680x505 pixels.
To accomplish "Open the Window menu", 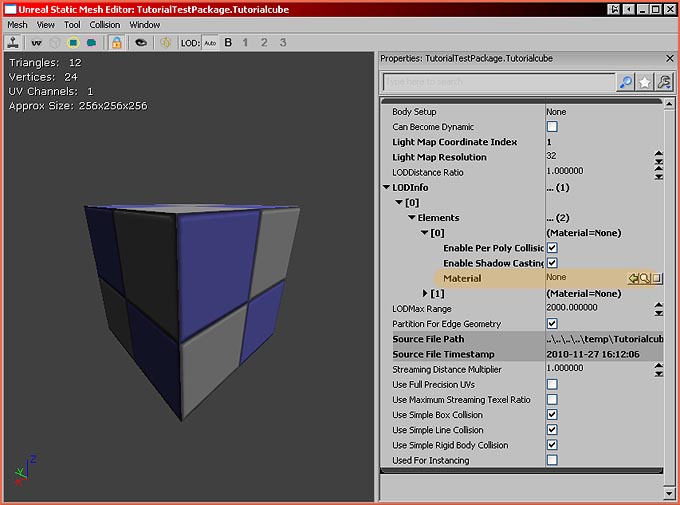I will tap(144, 25).
